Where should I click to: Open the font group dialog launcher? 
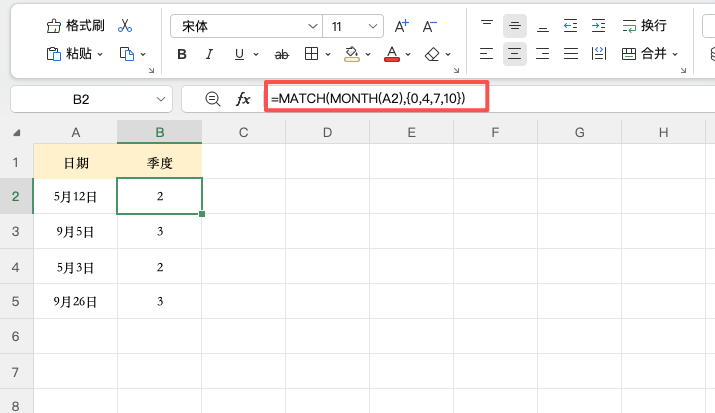tap(456, 70)
